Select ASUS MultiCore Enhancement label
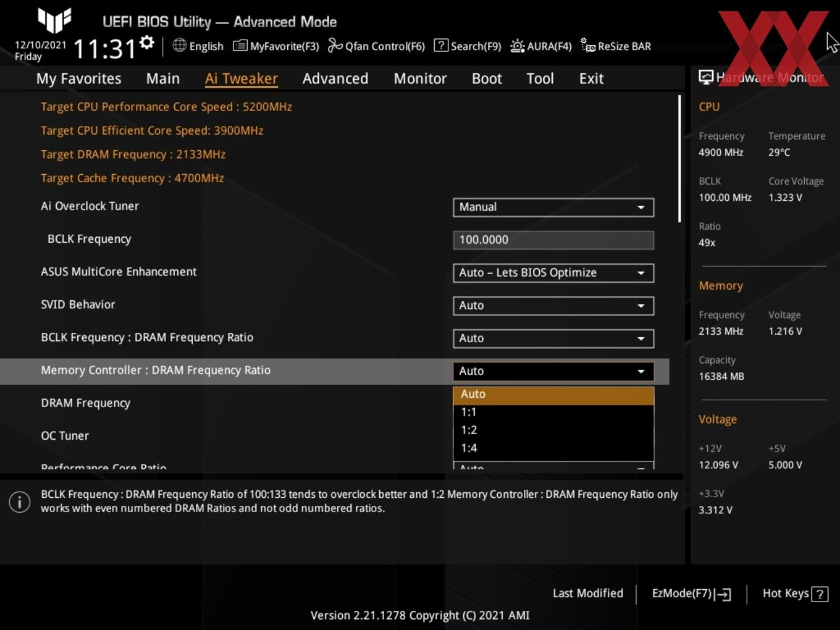The image size is (840, 630). click(119, 272)
